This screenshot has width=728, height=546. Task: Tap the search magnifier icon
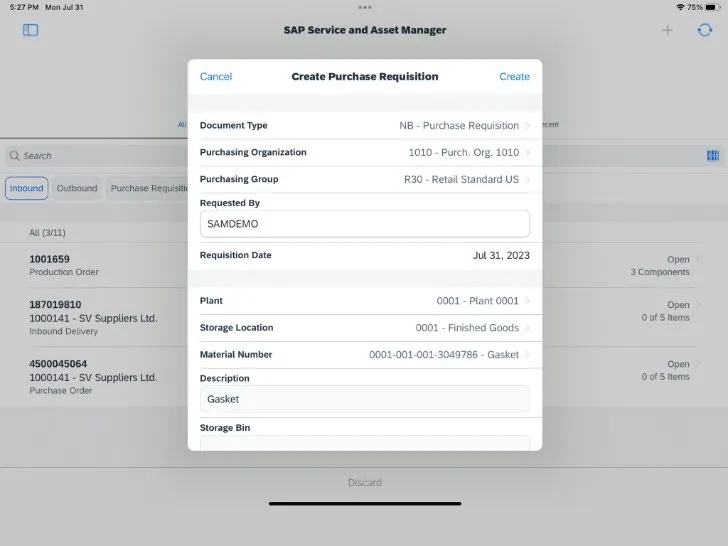[15, 156]
